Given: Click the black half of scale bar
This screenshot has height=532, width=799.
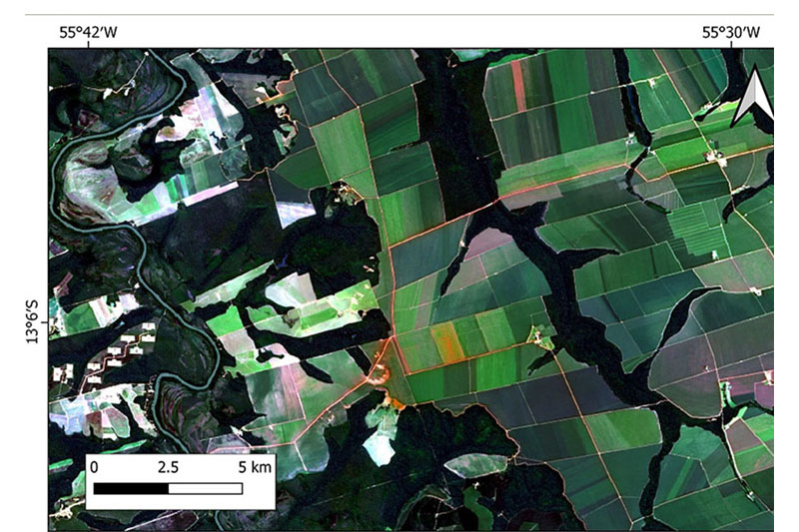Looking at the screenshot, I should click(x=131, y=489).
